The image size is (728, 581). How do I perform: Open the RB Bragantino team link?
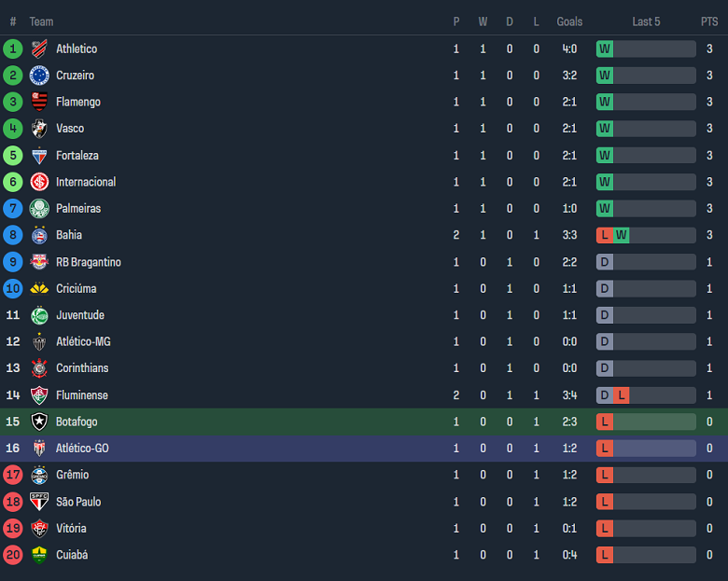tap(89, 262)
